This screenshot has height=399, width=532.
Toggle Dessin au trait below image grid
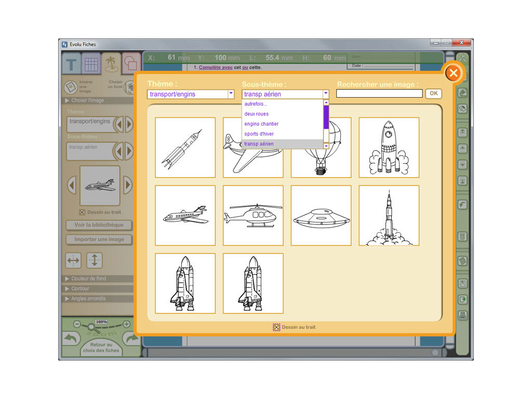click(276, 327)
